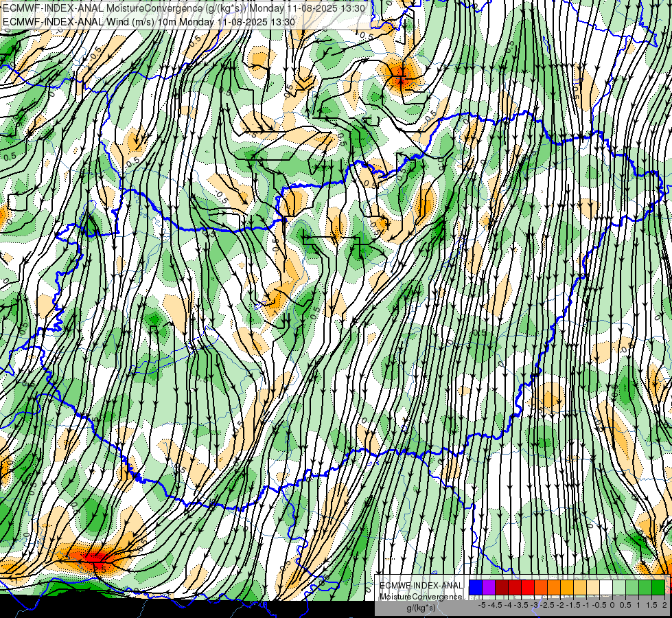Click legend tick value '1.5'
This screenshot has height=618, width=672.
pyautogui.click(x=651, y=605)
